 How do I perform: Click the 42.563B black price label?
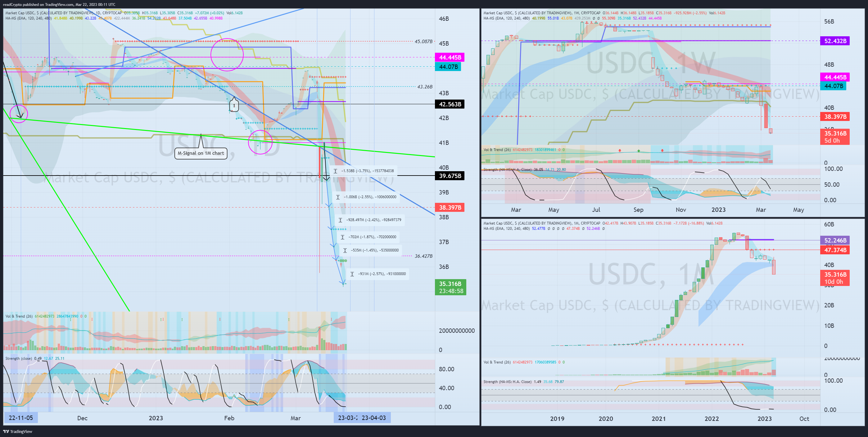tap(450, 105)
